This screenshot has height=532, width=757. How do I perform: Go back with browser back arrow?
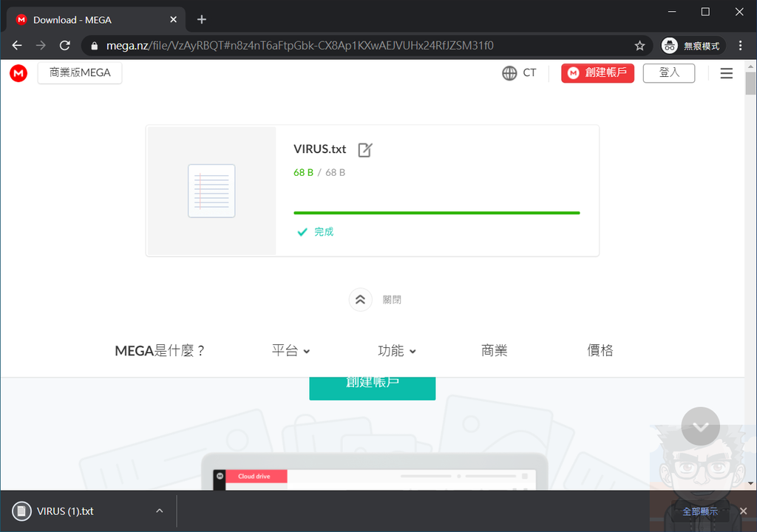coord(17,45)
